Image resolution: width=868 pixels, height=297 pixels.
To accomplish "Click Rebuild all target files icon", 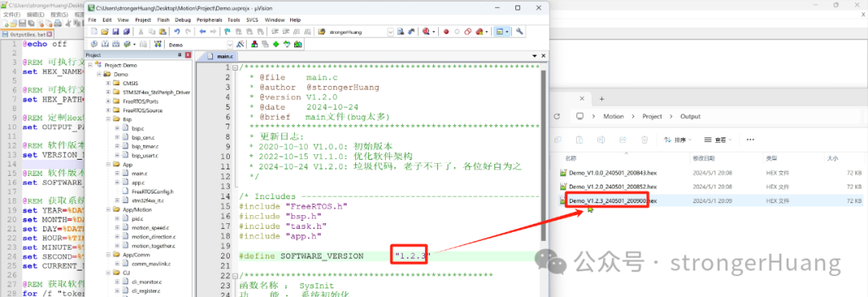I will click(x=116, y=44).
